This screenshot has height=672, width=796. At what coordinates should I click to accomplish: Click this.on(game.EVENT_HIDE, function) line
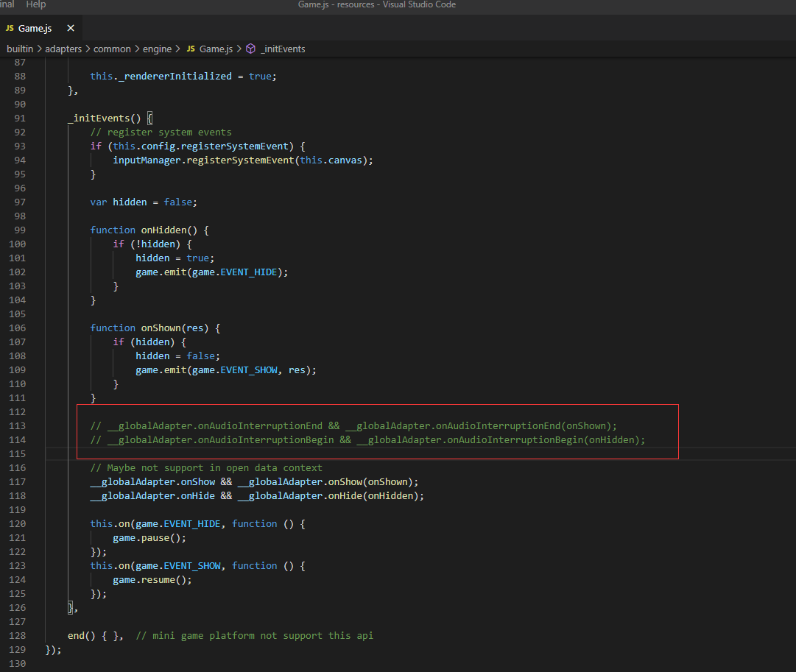click(x=197, y=524)
